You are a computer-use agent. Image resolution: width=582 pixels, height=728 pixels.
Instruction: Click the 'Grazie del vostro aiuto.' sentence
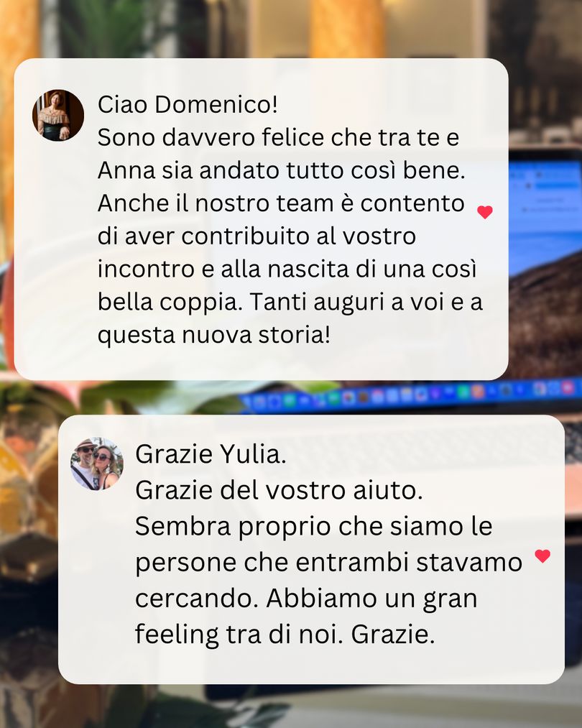pyautogui.click(x=279, y=490)
